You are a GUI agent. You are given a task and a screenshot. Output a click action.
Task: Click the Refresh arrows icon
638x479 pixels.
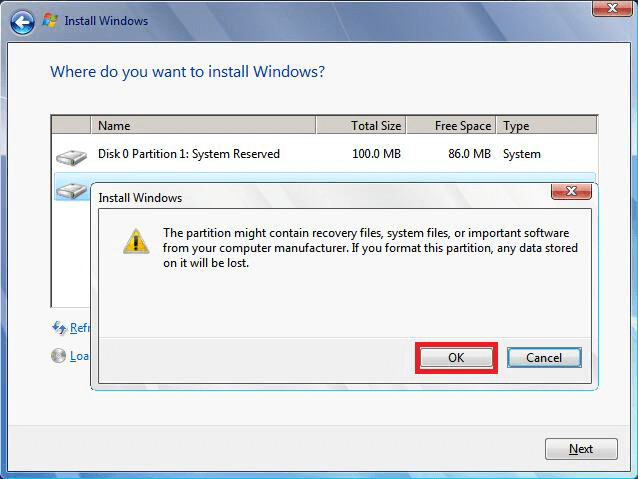58,328
